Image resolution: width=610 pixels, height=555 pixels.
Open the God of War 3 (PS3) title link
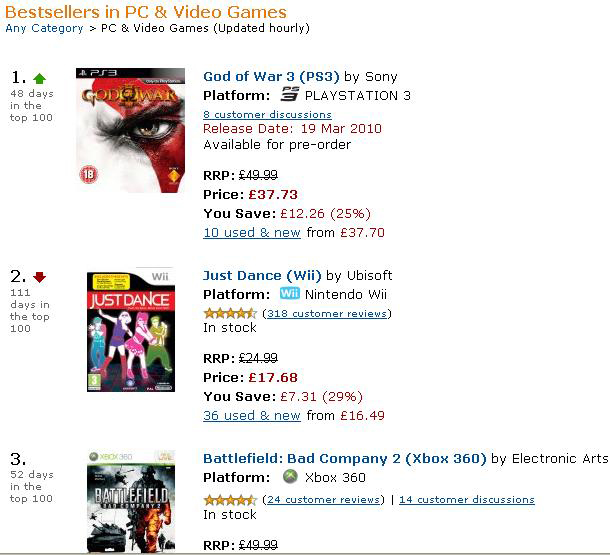point(271,76)
